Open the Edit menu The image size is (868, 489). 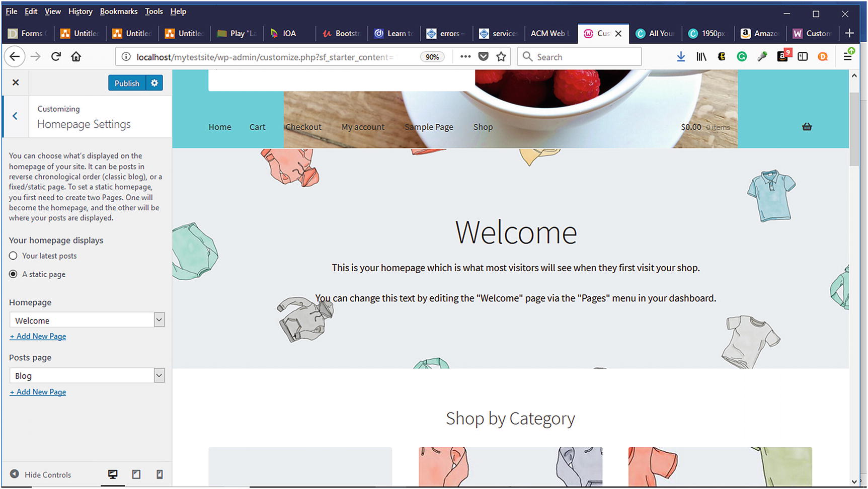[x=31, y=11]
